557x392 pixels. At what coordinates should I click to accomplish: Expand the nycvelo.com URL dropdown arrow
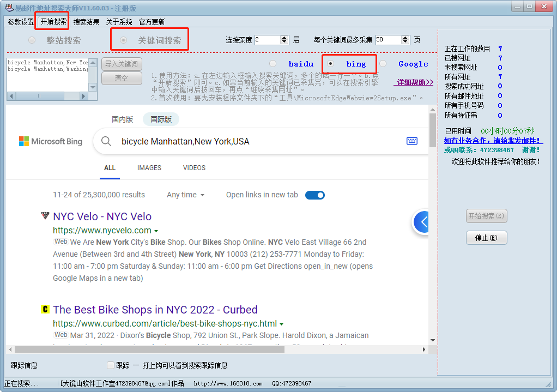(x=156, y=231)
